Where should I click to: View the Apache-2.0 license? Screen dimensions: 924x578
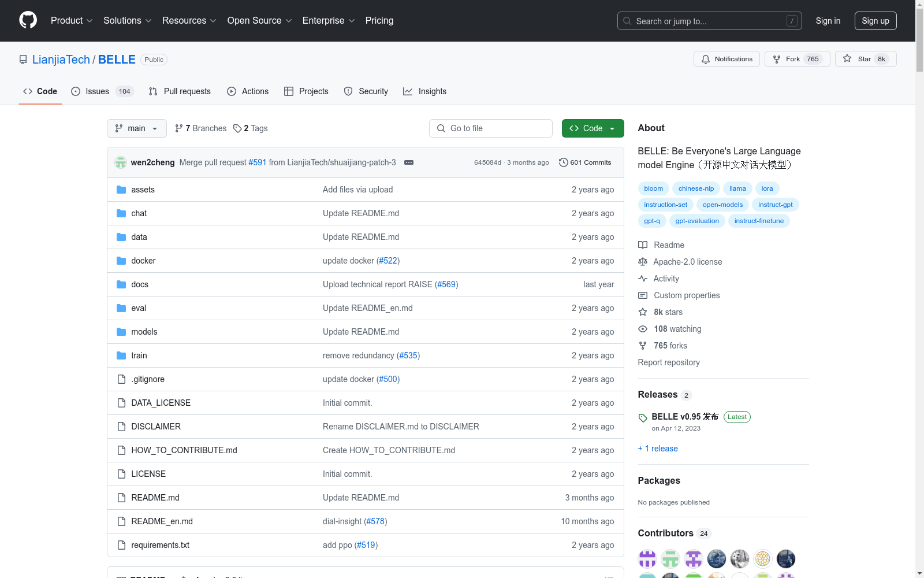coord(680,262)
